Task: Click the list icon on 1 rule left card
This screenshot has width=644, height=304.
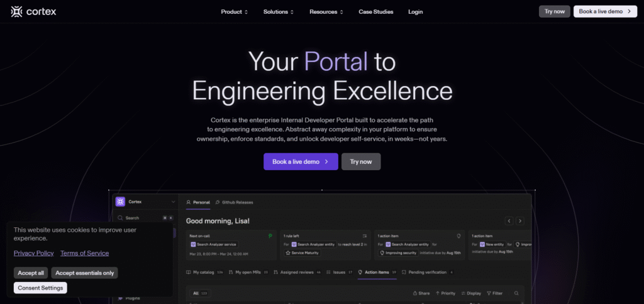Action: pyautogui.click(x=365, y=236)
